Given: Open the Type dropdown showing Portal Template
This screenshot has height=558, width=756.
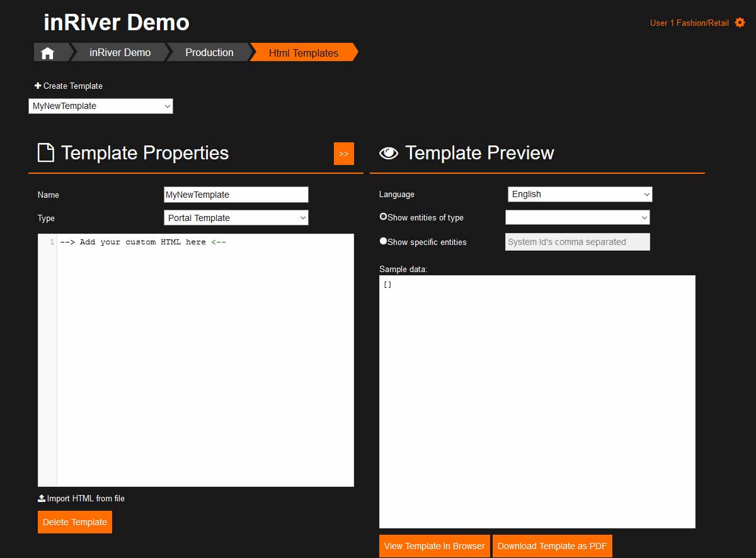Looking at the screenshot, I should [x=236, y=218].
